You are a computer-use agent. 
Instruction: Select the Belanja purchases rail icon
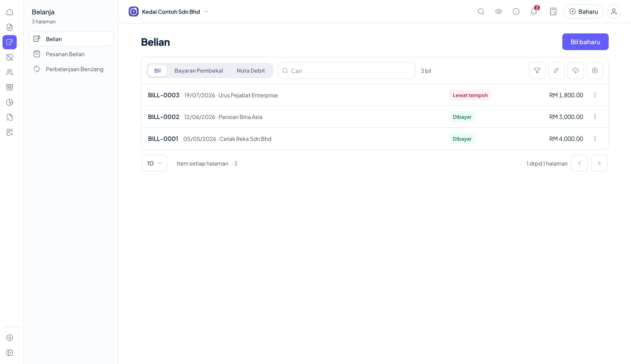tap(10, 42)
